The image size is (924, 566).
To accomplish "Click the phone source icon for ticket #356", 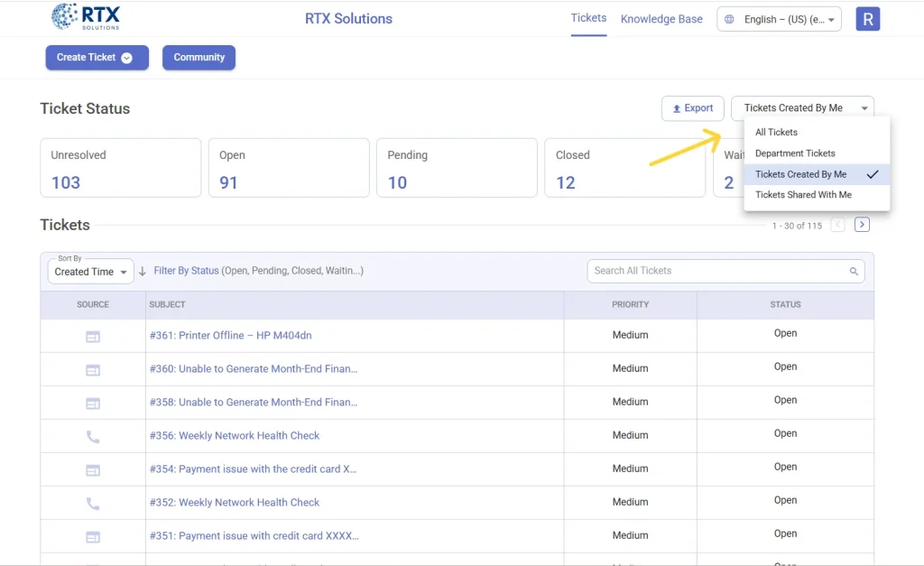I will 92,435.
